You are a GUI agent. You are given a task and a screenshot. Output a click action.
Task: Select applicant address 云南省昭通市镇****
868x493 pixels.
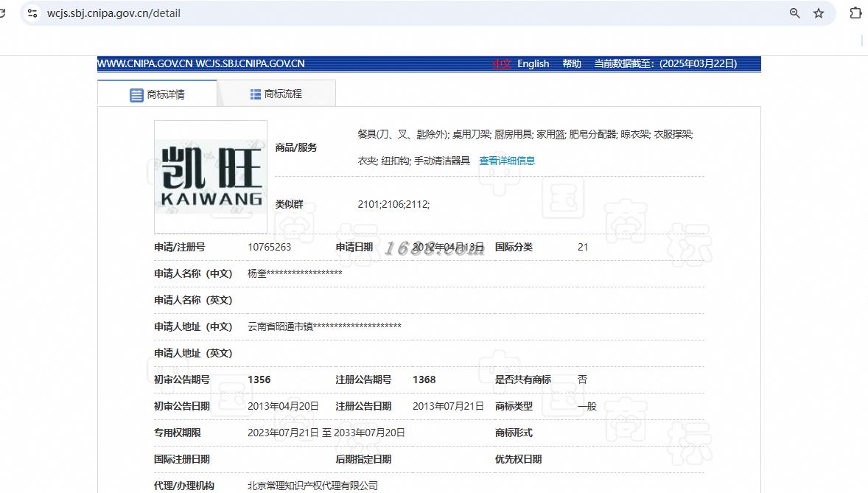(x=324, y=326)
